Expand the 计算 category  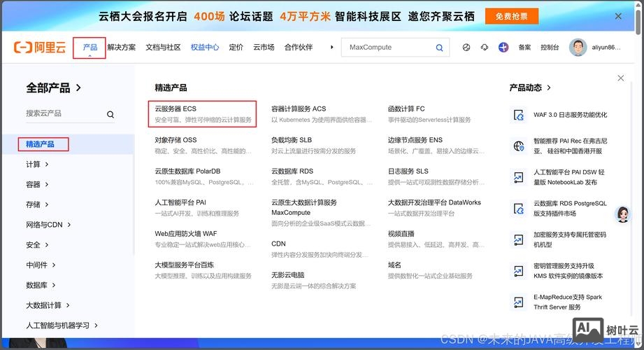click(x=37, y=164)
